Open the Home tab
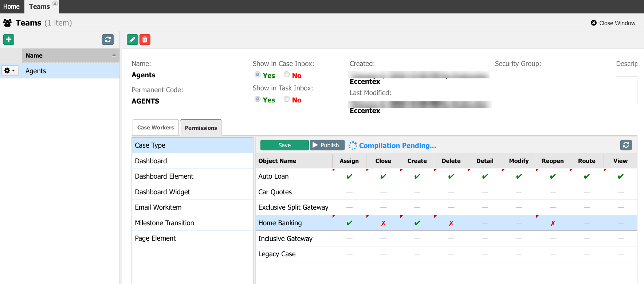The width and height of the screenshot is (644, 284). point(12,7)
